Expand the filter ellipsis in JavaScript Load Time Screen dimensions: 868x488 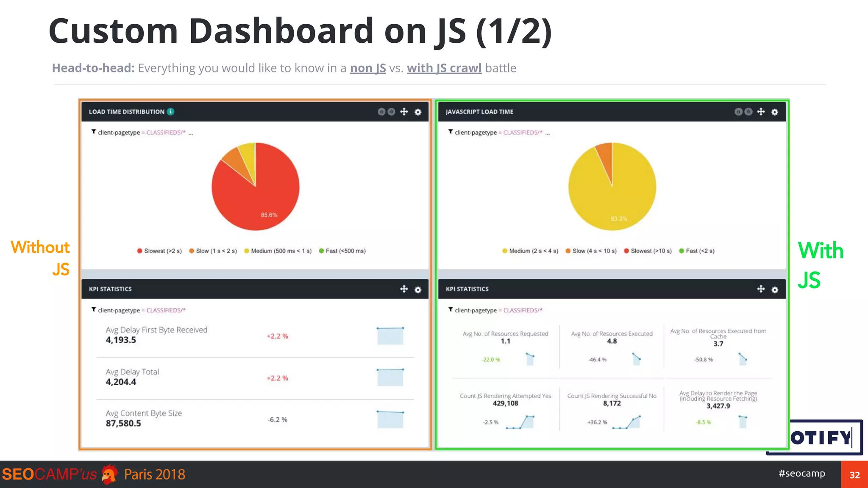click(x=548, y=133)
